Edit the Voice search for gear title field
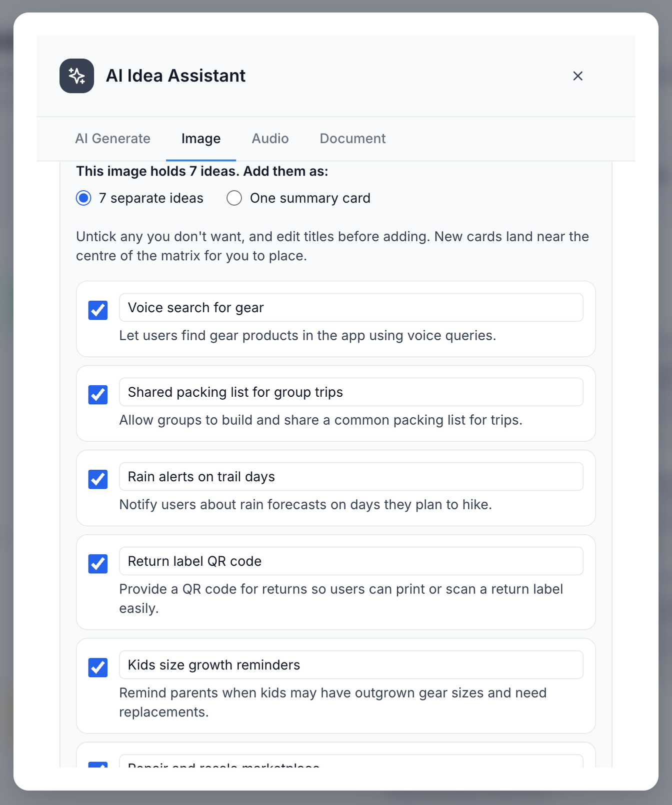 351,308
